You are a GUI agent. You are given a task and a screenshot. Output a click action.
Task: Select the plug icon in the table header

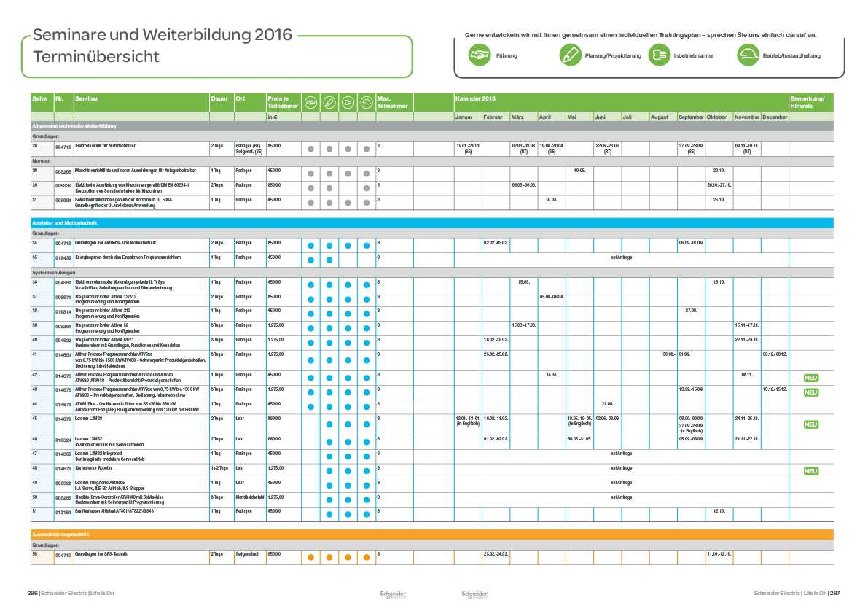tap(348, 102)
